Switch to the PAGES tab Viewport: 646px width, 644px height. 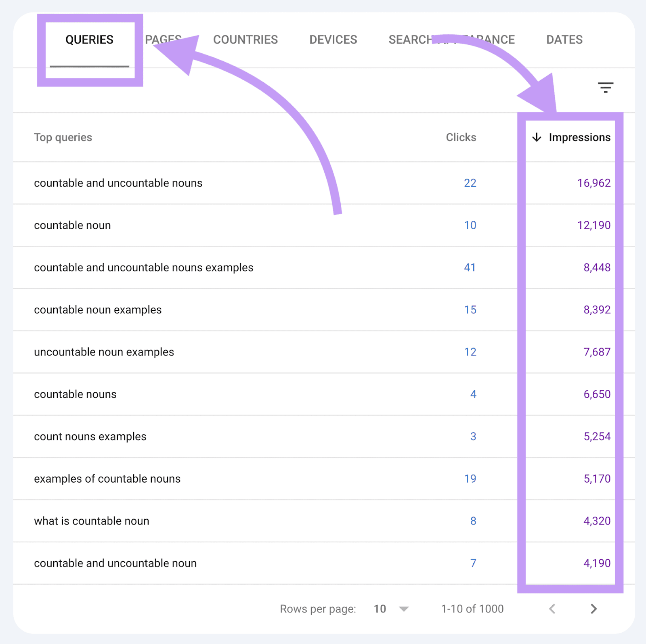(x=163, y=39)
